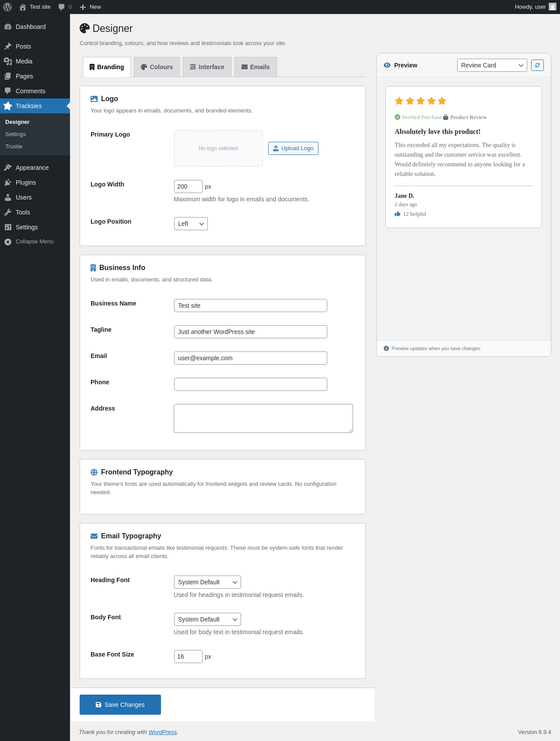The width and height of the screenshot is (560, 741).
Task: Open the Heading Font dropdown
Action: click(207, 582)
